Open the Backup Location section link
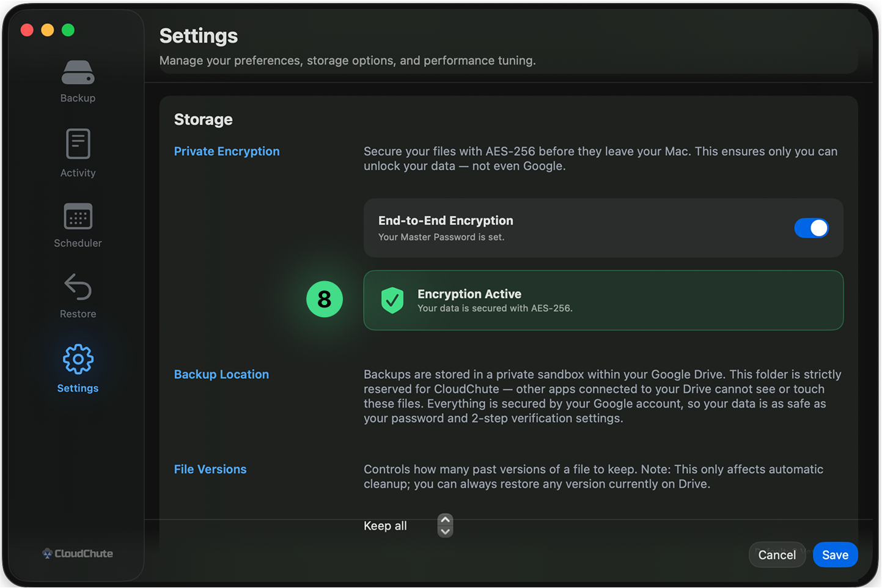The image size is (882, 588). [221, 374]
